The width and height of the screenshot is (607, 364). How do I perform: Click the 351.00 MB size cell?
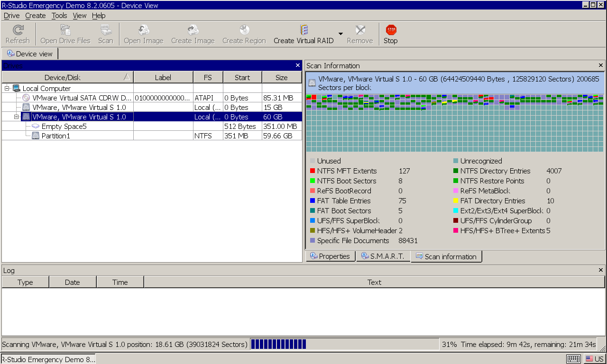282,126
